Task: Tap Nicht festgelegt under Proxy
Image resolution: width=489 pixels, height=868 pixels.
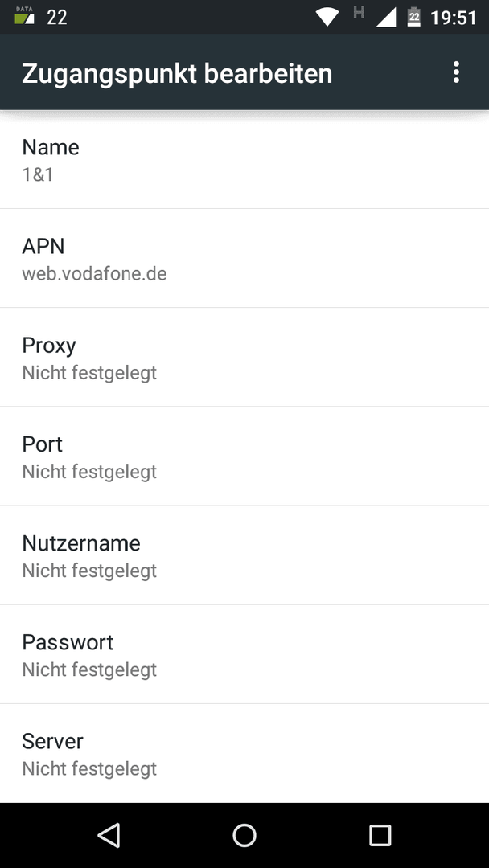Action: [x=90, y=373]
